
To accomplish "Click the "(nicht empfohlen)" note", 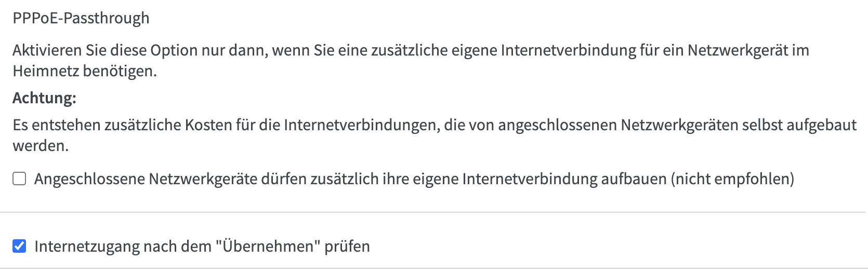I will [732, 179].
